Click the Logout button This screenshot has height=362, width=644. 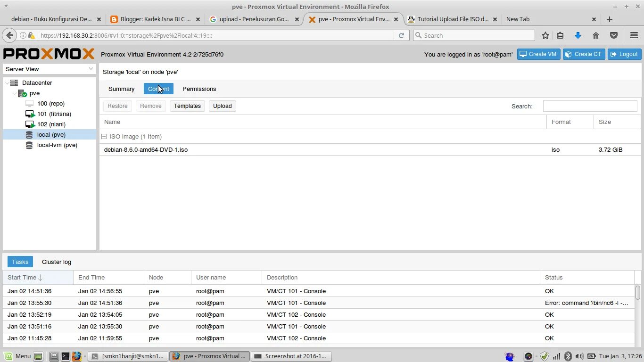(624, 54)
